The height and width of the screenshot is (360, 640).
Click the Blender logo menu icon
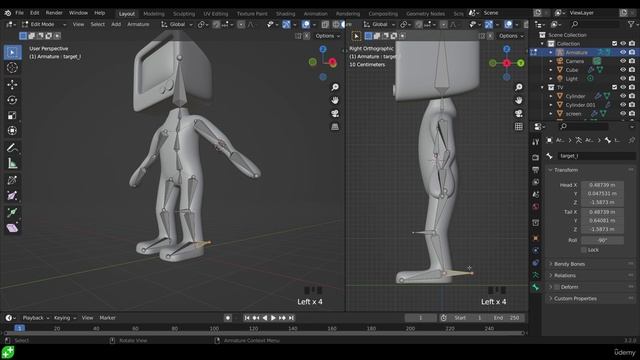[7, 13]
